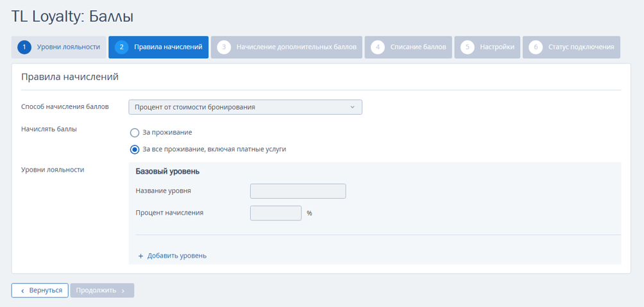Click the 'Начислять баллы' label
The height and width of the screenshot is (307, 644).
[49, 128]
